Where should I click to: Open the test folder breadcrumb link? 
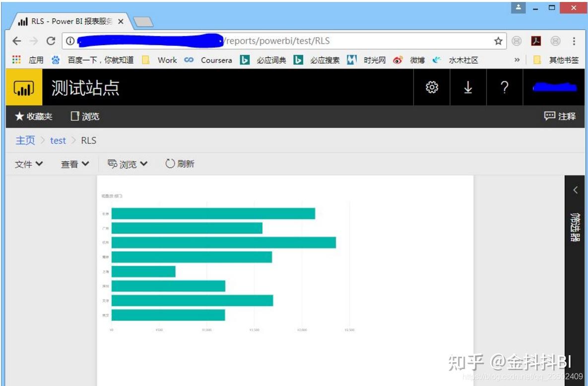58,140
